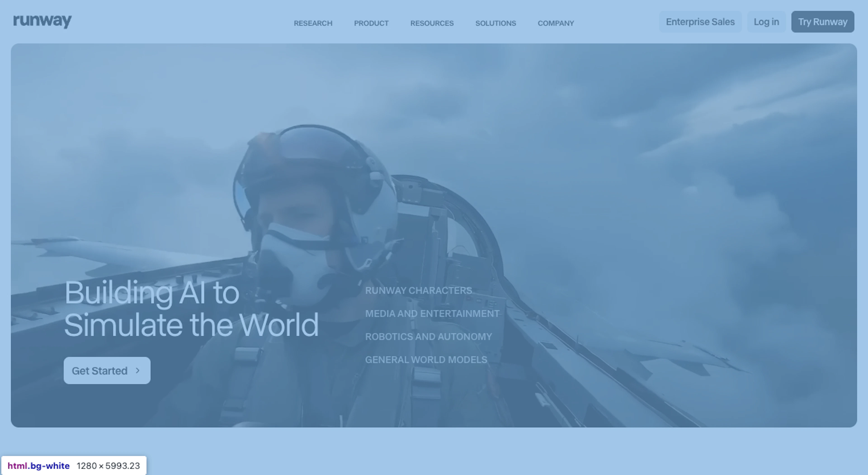Select MEDIA AND ENTERTAINMENT
Image resolution: width=868 pixels, height=475 pixels.
[x=432, y=313]
